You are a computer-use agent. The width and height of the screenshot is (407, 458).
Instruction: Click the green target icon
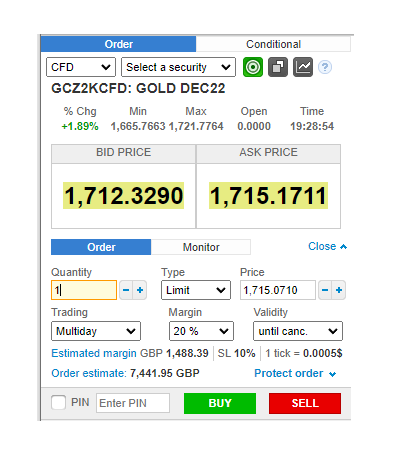coord(253,67)
